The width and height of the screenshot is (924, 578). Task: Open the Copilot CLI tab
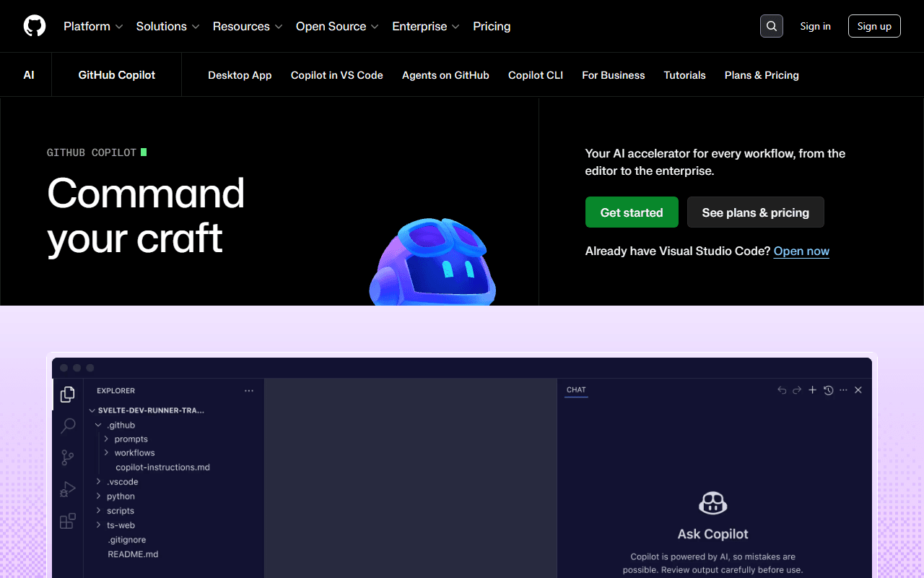pyautogui.click(x=536, y=75)
